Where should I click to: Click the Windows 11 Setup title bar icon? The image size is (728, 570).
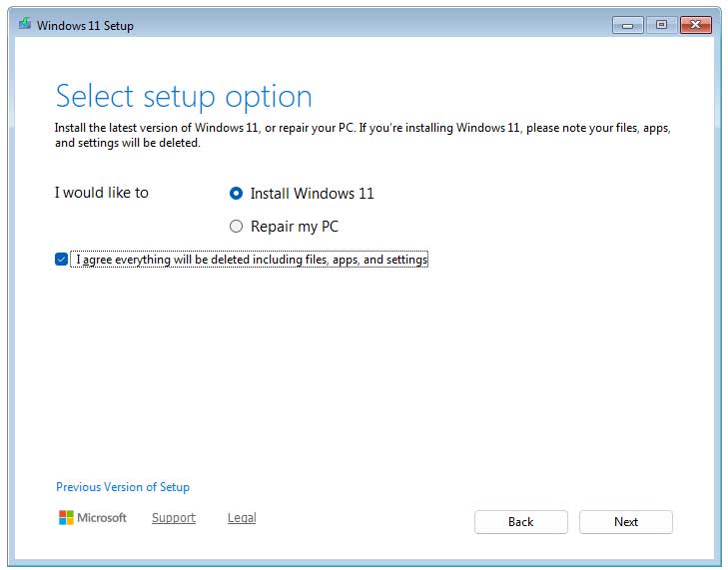[x=25, y=24]
